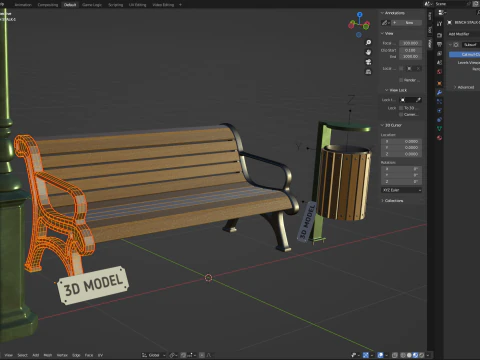This screenshot has width=480, height=360.
Task: Enable the Render Region checkbox
Action: 401,80
